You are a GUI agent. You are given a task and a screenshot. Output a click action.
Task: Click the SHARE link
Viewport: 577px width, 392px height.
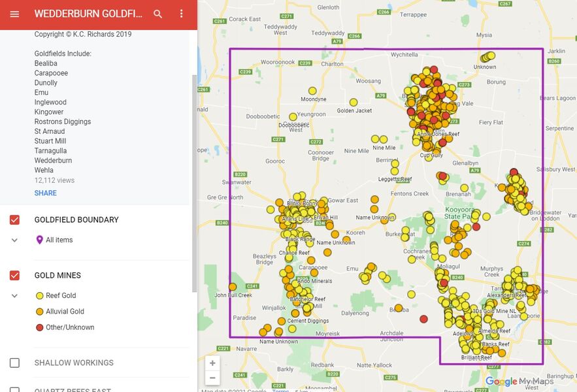(45, 193)
